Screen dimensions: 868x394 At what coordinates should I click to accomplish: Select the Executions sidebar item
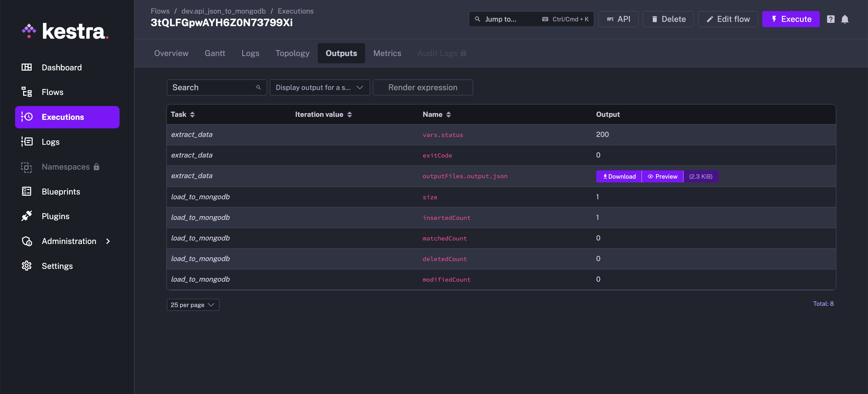[x=67, y=117]
